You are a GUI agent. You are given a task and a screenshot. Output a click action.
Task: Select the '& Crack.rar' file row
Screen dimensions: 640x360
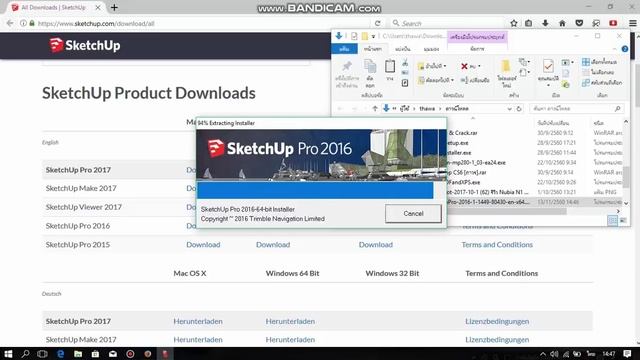coord(534,133)
